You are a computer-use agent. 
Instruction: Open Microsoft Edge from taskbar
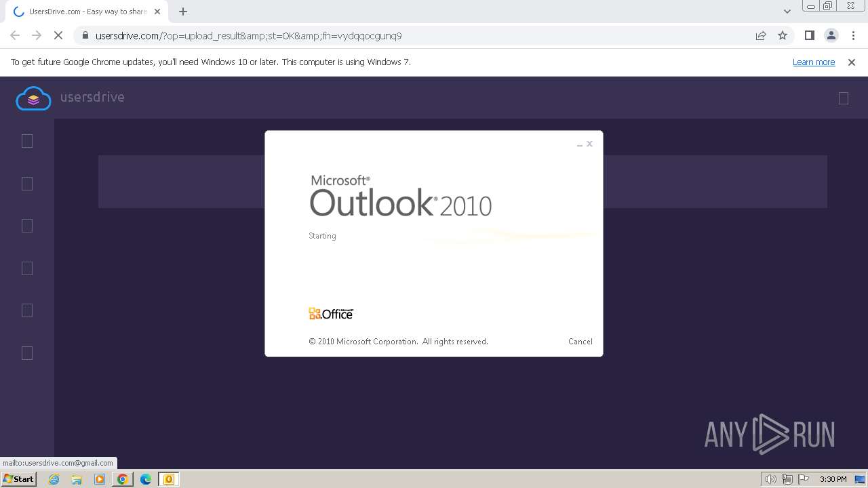point(146,479)
